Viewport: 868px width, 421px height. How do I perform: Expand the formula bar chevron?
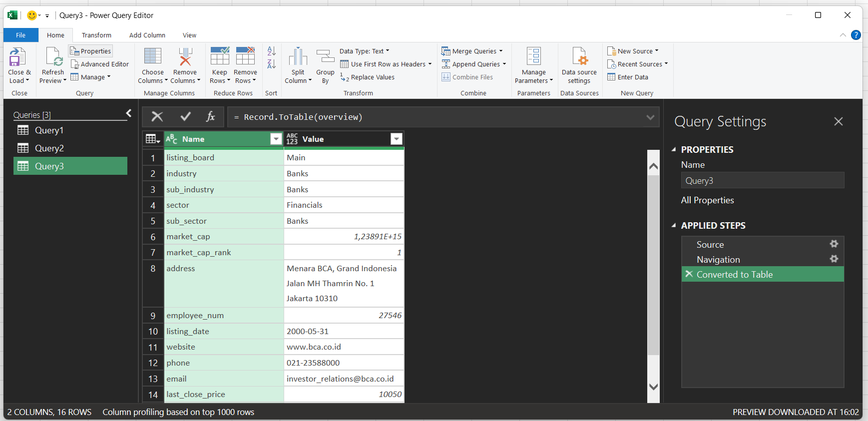(x=650, y=117)
